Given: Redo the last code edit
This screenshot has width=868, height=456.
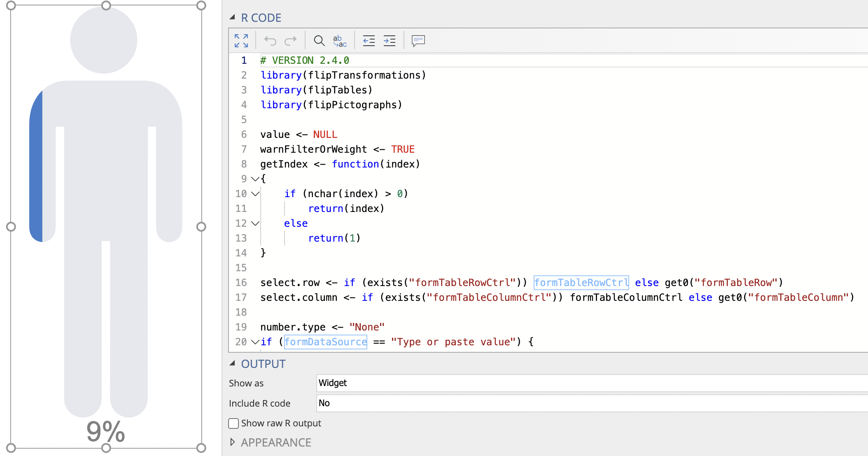Looking at the screenshot, I should tap(291, 40).
